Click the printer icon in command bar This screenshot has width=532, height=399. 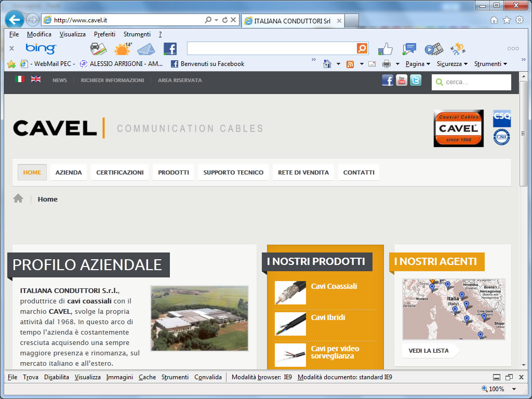point(386,64)
